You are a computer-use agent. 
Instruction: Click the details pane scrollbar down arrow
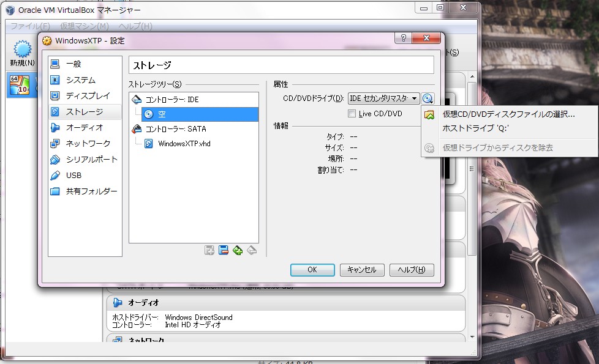click(x=472, y=337)
